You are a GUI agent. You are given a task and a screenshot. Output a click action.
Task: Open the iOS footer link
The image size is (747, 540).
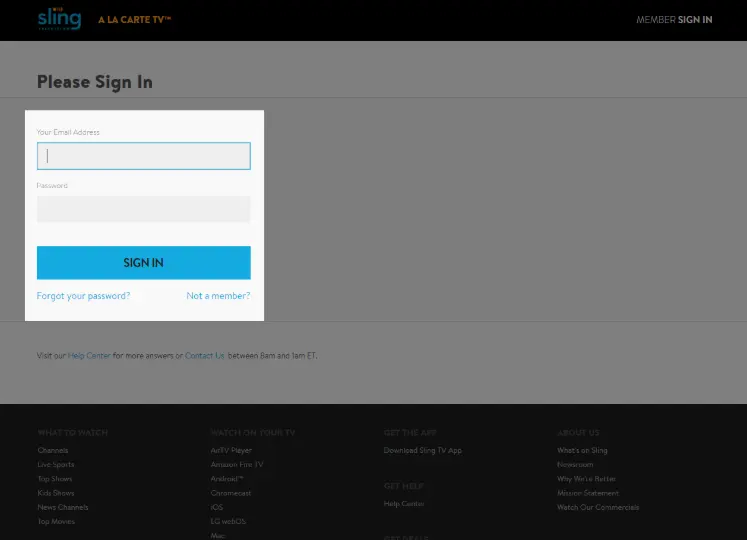(x=217, y=507)
